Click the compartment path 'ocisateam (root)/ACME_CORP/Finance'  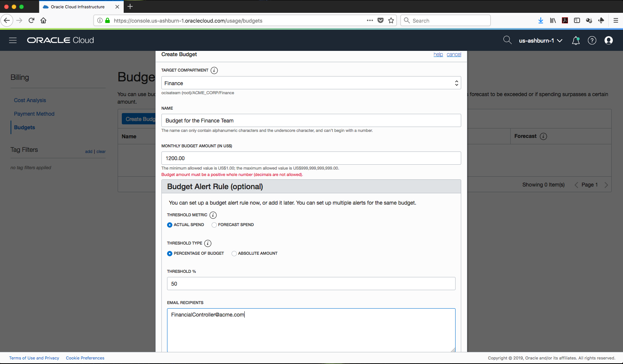pyautogui.click(x=198, y=93)
